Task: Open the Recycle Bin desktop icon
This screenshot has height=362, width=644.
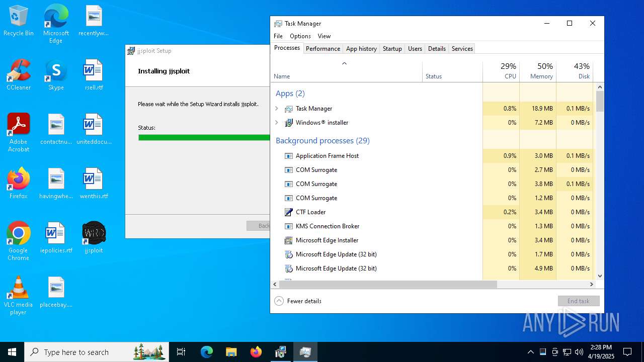Action: point(19,20)
